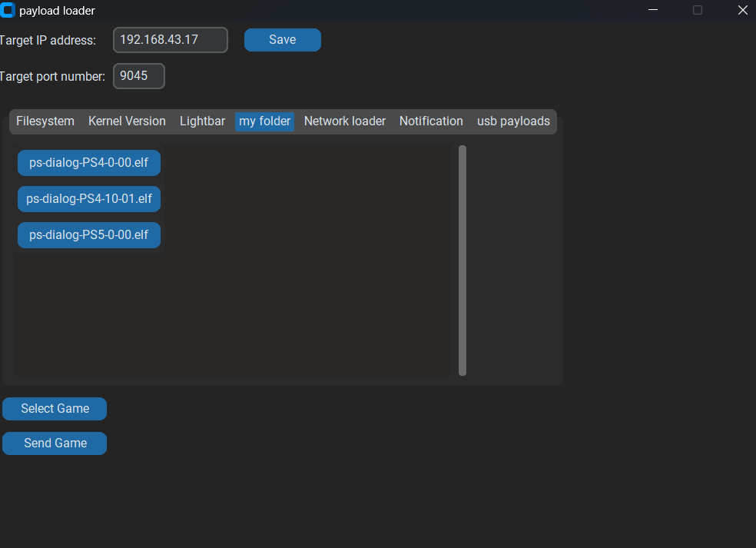
Task: Switch to the Filesystem tab
Action: 44,121
